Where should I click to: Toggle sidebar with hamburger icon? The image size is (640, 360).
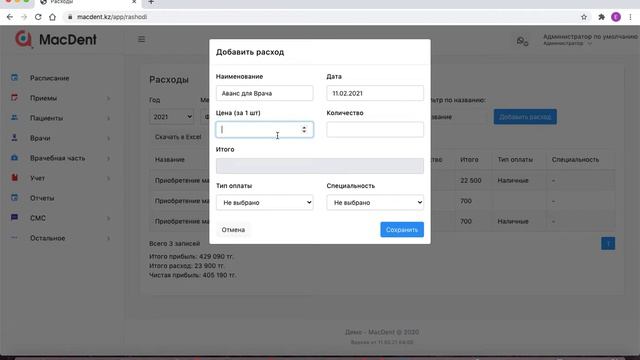pyautogui.click(x=141, y=39)
